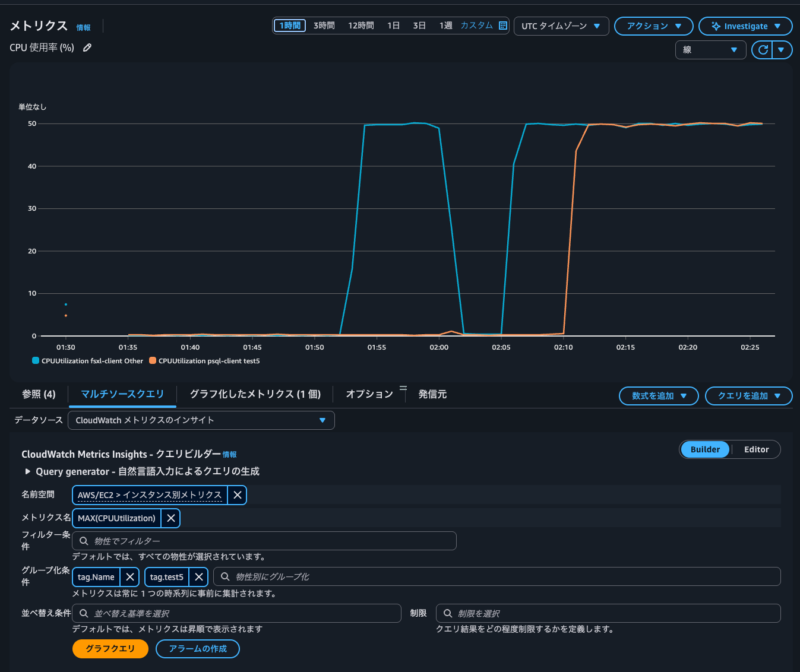Open the Investigate dropdown
The width and height of the screenshot is (800, 672).
coord(745,26)
